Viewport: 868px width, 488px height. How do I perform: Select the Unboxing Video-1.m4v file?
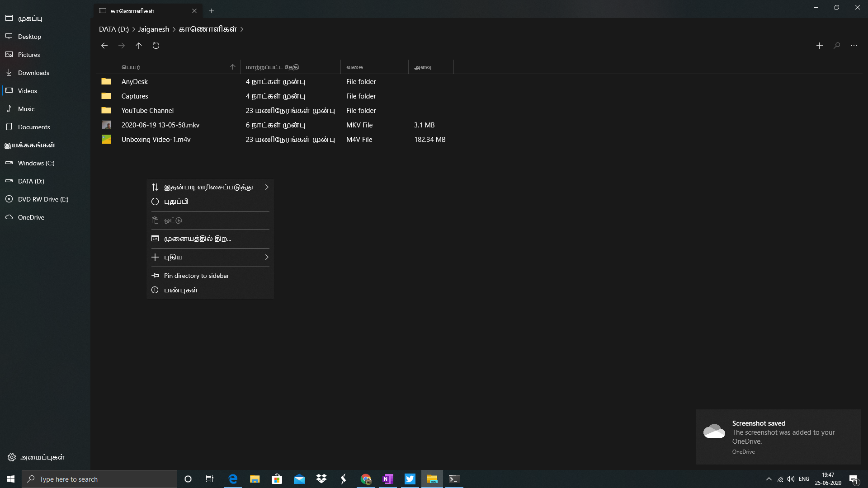click(156, 139)
